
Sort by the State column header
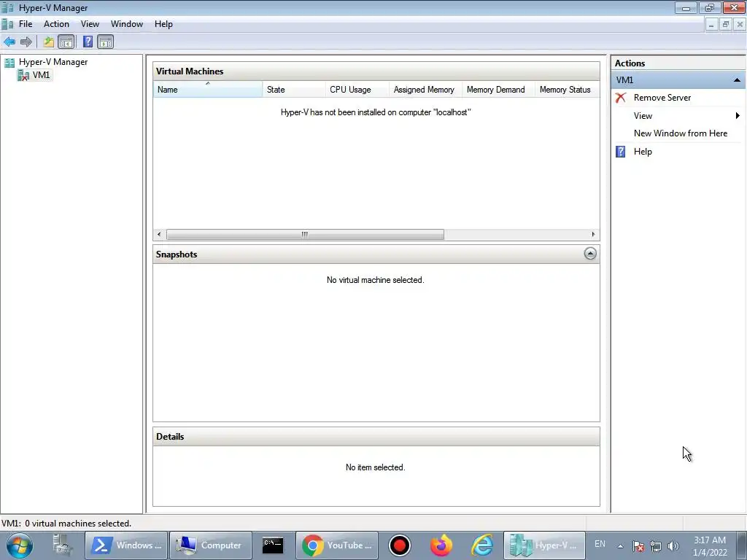click(294, 90)
